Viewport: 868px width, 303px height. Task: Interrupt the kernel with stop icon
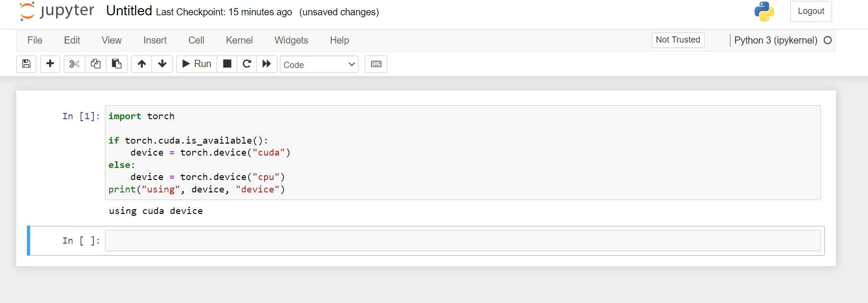click(227, 64)
